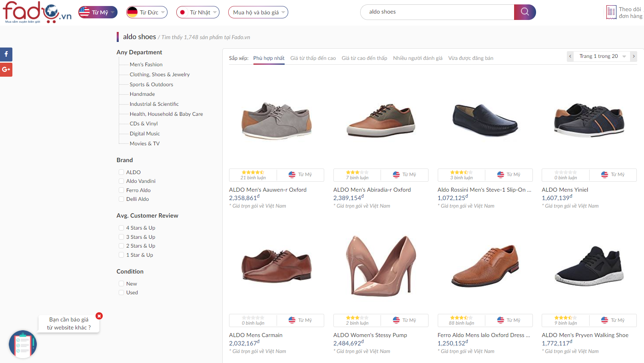The width and height of the screenshot is (644, 363).
Task: Enable 1 Star & Up filter
Action: pos(121,255)
